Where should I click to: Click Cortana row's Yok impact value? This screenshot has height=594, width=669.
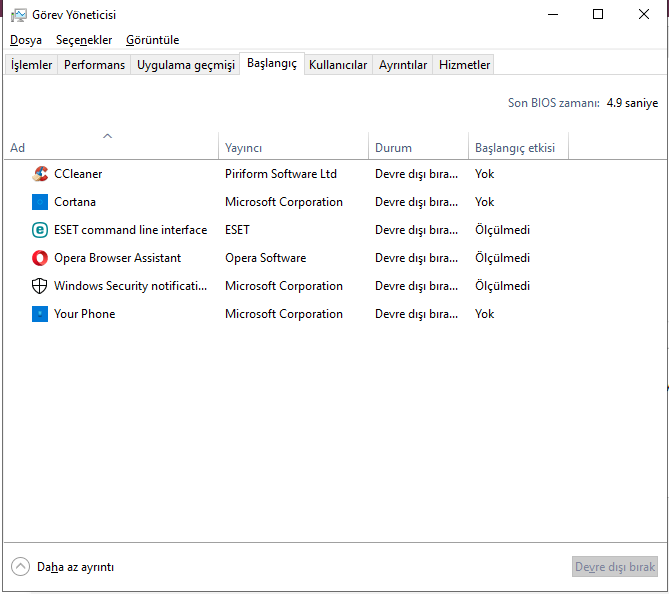coord(484,202)
